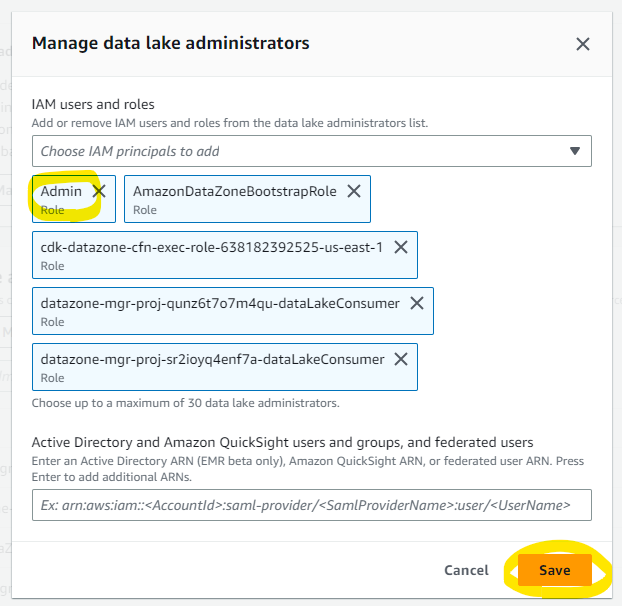Save the data lake administrators
Image resolution: width=622 pixels, height=606 pixels.
555,570
